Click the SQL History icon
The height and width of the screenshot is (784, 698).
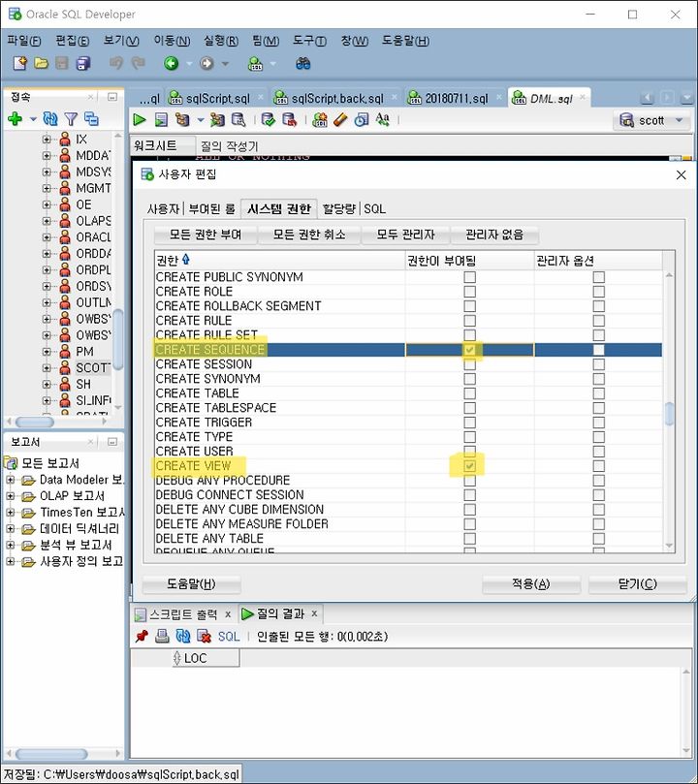pyautogui.click(x=361, y=119)
